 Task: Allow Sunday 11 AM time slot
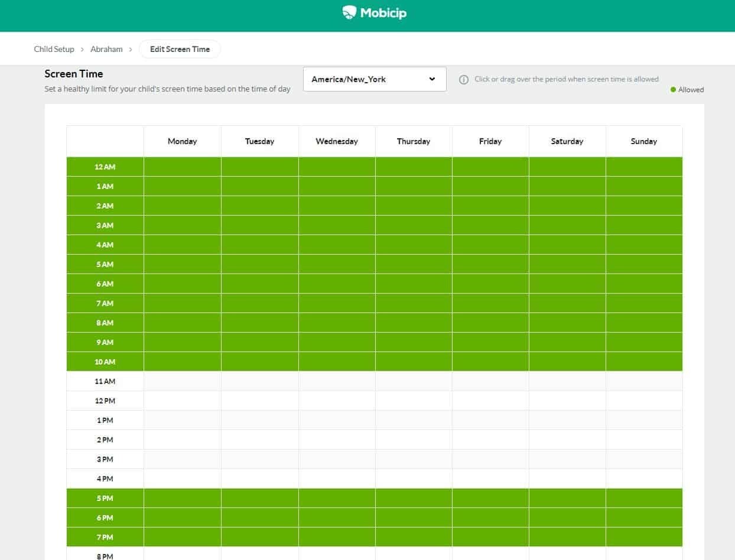(644, 381)
